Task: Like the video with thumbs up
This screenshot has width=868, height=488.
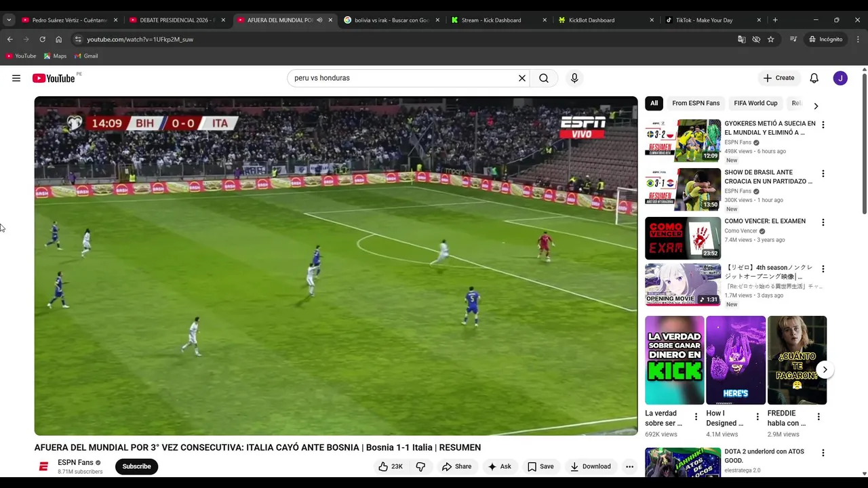Action: (x=391, y=466)
